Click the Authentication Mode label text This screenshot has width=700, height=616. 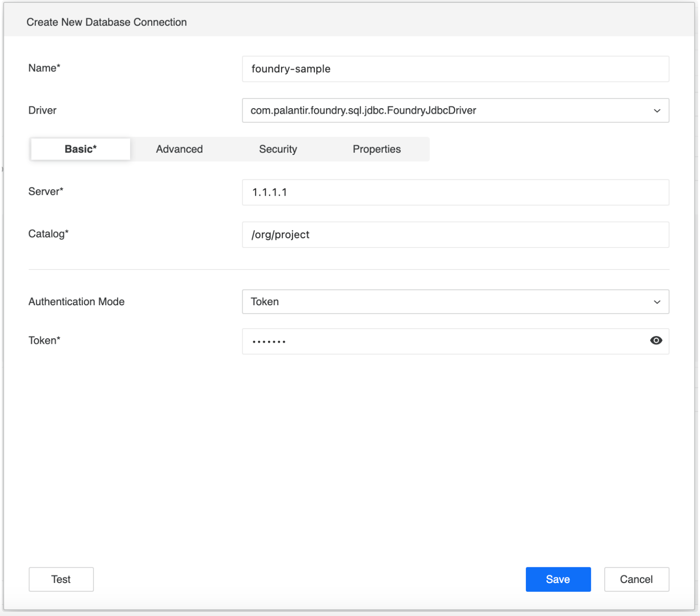pyautogui.click(x=77, y=302)
